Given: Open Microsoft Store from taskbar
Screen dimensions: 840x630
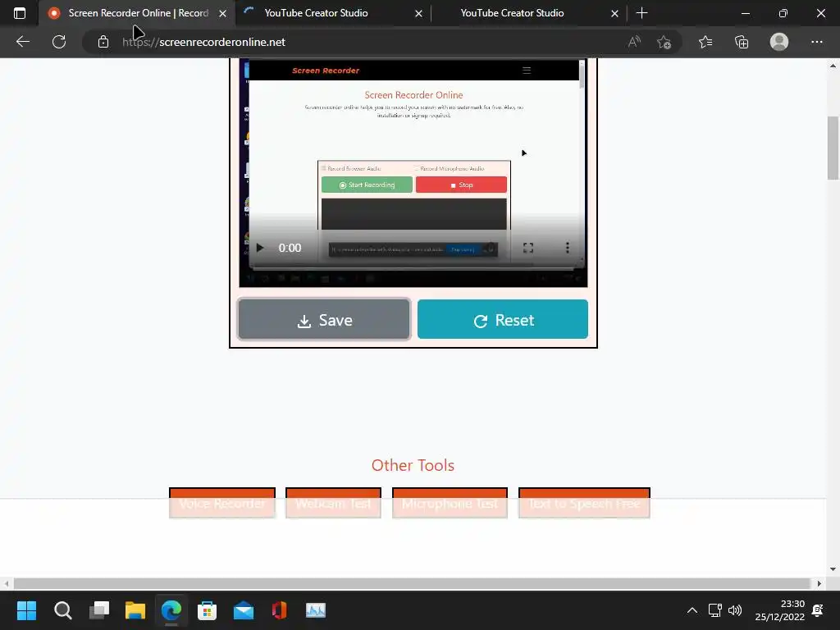Looking at the screenshot, I should [208, 610].
